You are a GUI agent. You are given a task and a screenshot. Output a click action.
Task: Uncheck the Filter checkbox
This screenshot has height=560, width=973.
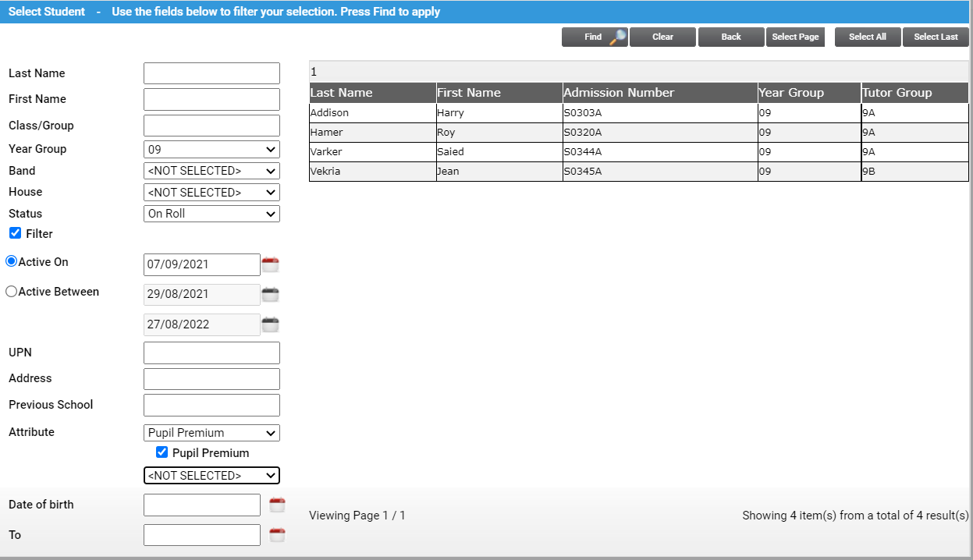(14, 232)
